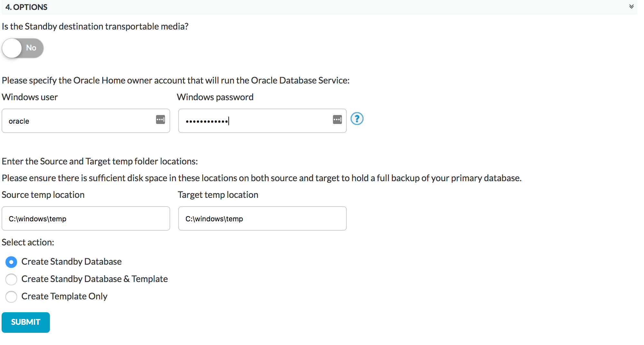Select Create Standby Database radio button

point(11,262)
